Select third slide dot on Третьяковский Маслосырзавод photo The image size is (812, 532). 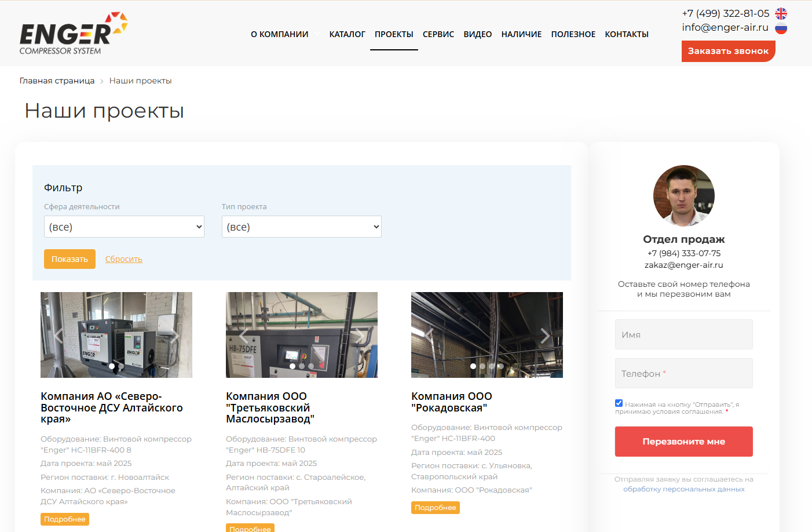[x=311, y=366]
